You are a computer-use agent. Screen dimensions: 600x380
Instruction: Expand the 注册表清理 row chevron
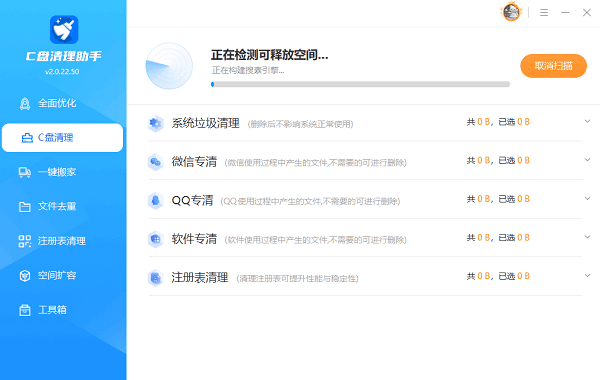point(587,276)
